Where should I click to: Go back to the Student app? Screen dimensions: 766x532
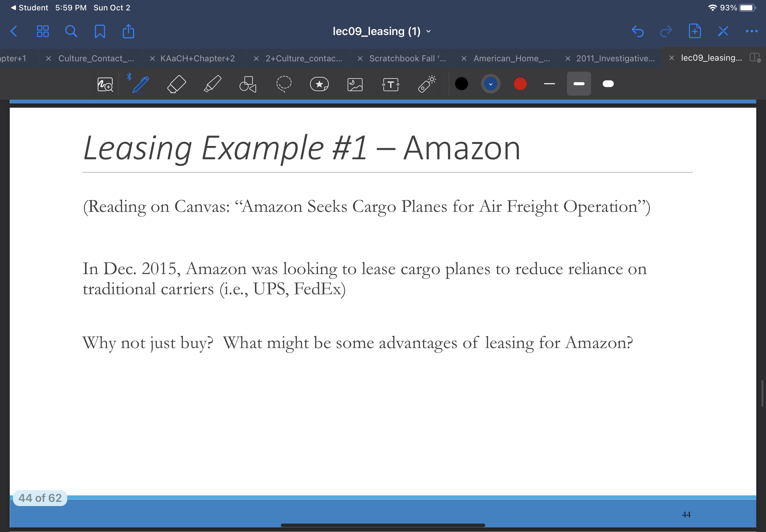click(29, 8)
